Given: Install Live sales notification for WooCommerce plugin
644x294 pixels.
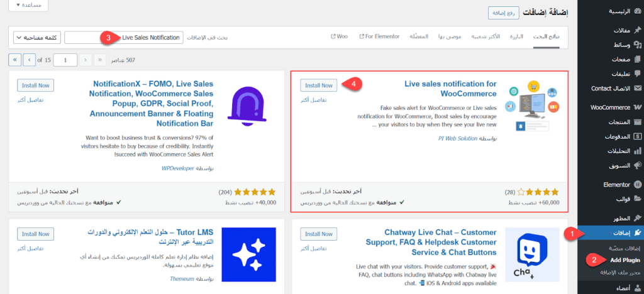Looking at the screenshot, I should [319, 85].
